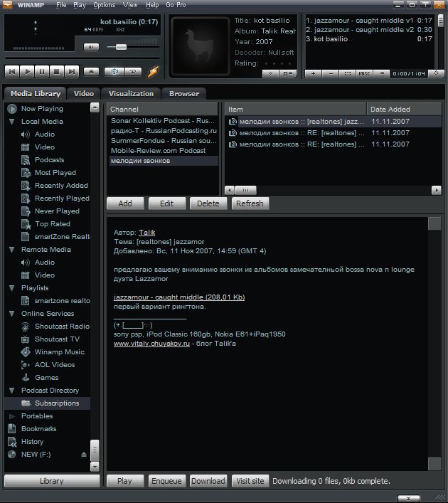Collapse the Podcast Directory node
This screenshot has width=448, height=503.
[x=12, y=391]
